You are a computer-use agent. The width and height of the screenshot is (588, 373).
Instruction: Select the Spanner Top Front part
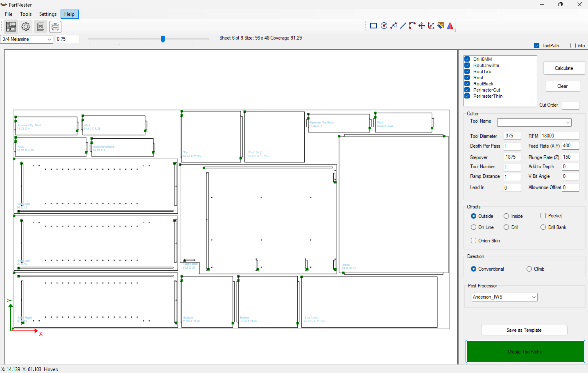(46, 126)
